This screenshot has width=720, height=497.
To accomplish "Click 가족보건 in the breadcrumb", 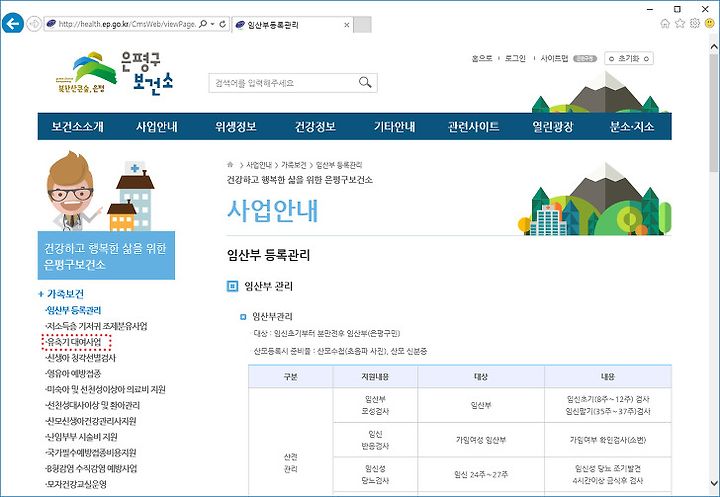I will (294, 165).
